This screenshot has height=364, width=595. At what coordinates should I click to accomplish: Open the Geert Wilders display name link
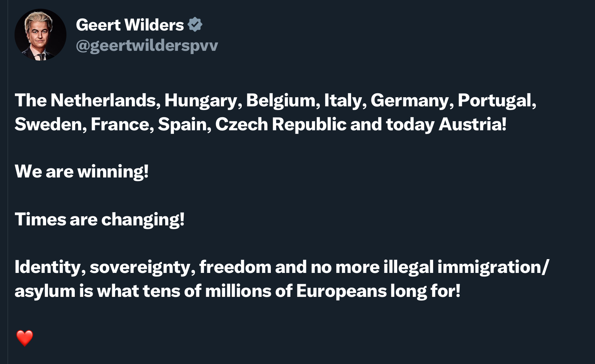(x=130, y=25)
